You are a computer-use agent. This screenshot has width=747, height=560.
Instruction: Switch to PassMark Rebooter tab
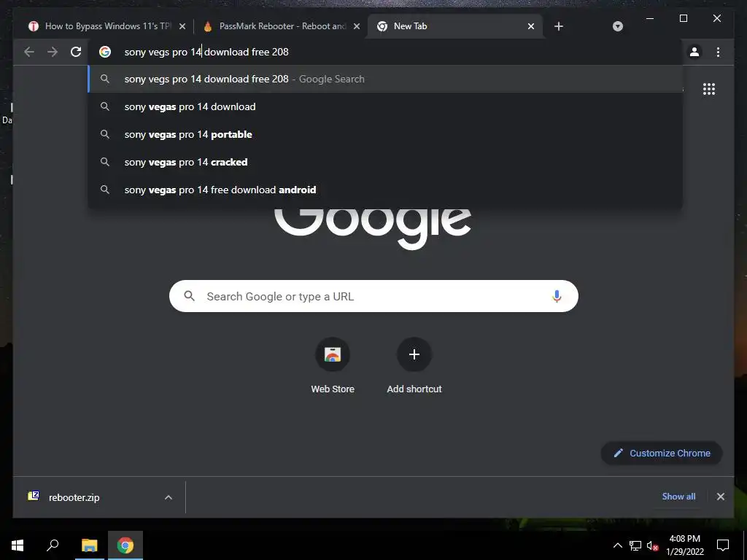point(283,26)
